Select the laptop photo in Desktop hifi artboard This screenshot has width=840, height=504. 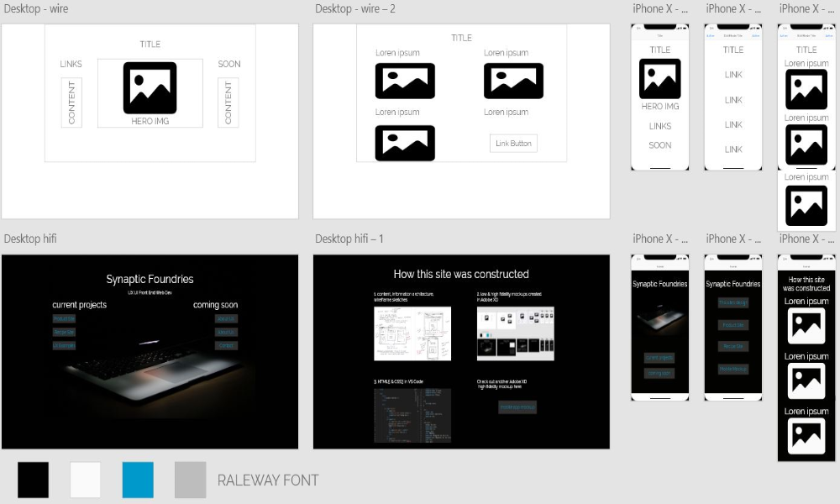click(151, 370)
